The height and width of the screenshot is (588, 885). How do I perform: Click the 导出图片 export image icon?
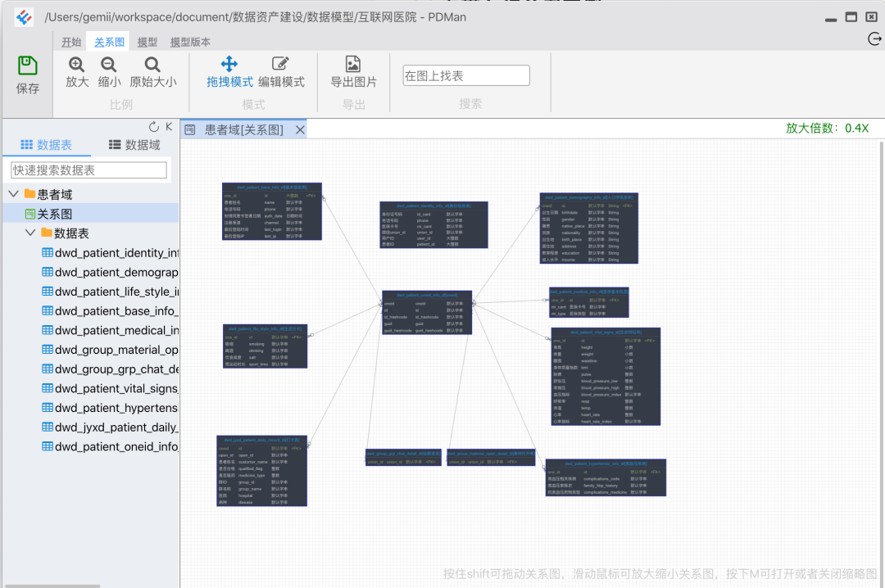[352, 64]
